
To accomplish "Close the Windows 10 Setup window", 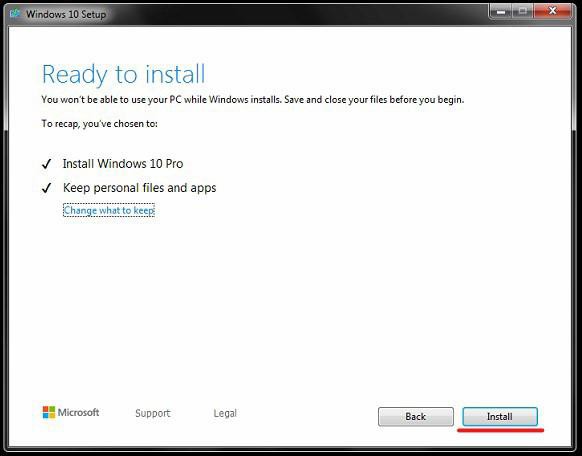I will tap(552, 12).
